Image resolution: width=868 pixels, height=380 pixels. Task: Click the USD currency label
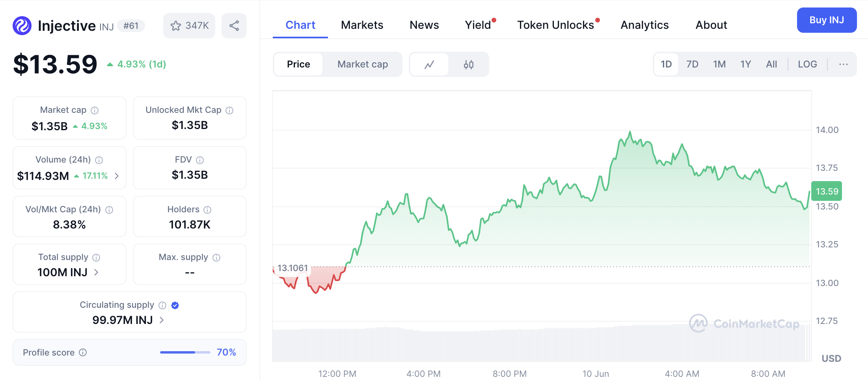[x=831, y=358]
